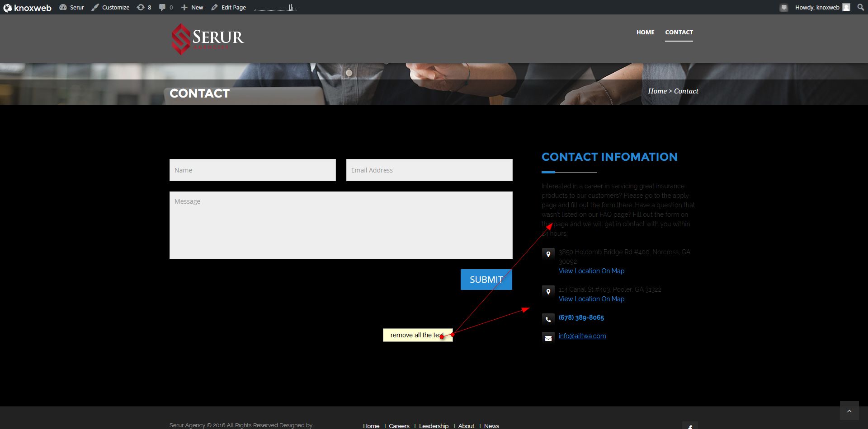Screen dimensions: 868x429
Task: Click the envelope email icon
Action: tap(548, 338)
